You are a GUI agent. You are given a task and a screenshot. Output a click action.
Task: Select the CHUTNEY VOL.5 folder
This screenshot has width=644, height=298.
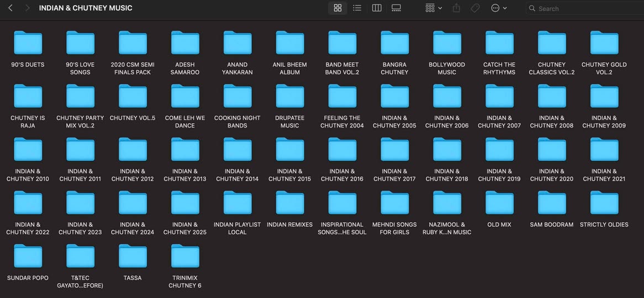[133, 96]
